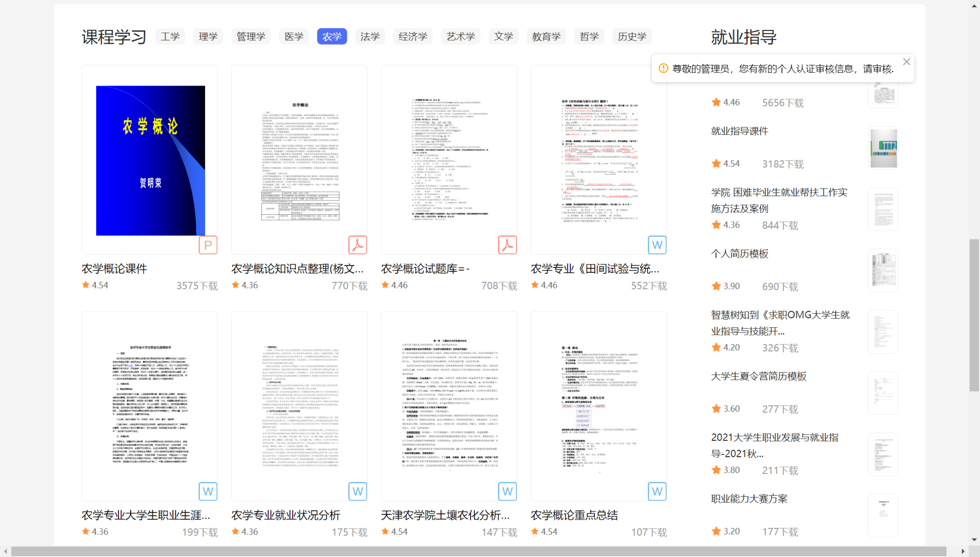Screen dimensions: 980x557
Task: Open 天津农学院土壤农化分析 document thumbnail
Action: click(x=449, y=406)
